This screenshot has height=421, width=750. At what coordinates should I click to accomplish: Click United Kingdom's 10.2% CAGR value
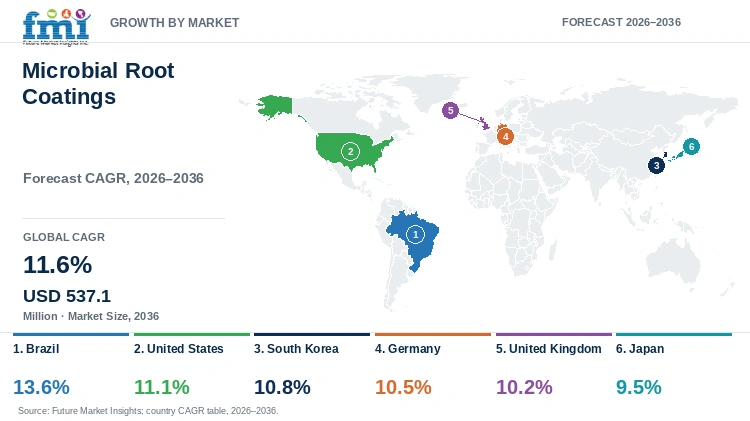[524, 387]
